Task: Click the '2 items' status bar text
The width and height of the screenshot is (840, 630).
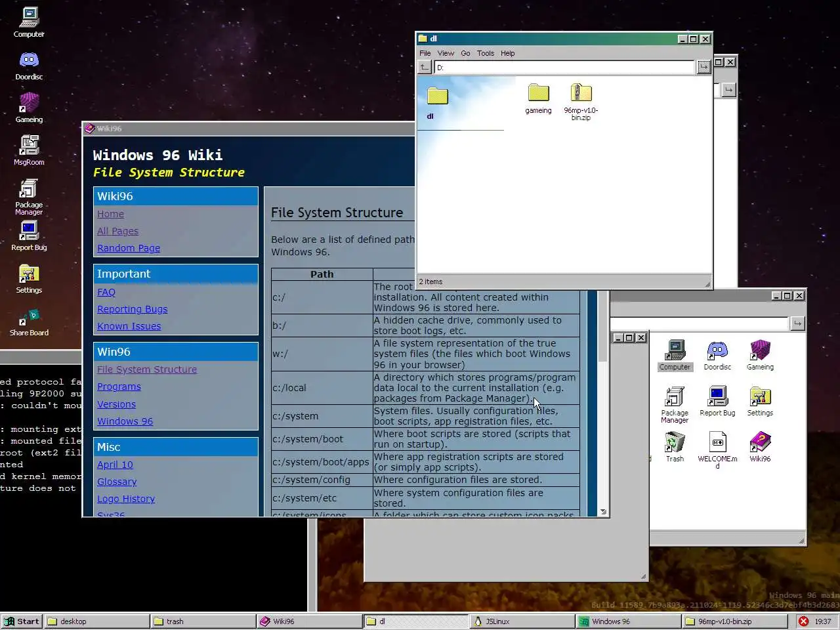Action: (430, 282)
